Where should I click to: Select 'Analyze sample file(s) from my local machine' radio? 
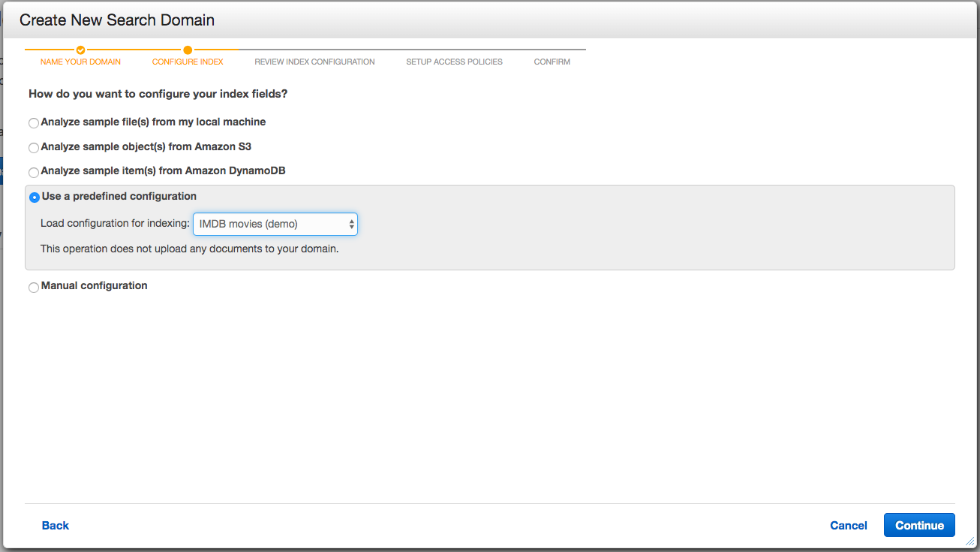click(x=34, y=123)
